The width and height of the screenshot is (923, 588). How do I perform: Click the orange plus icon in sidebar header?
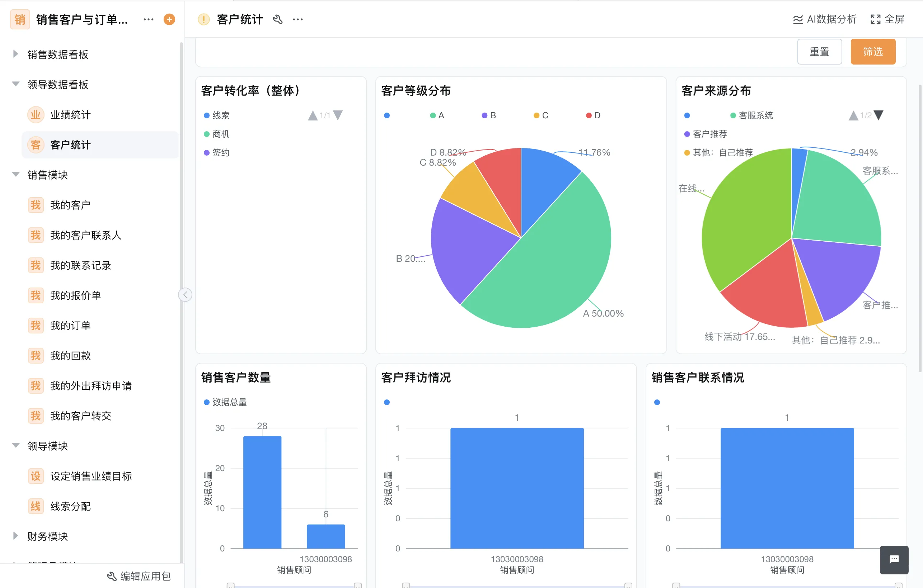pos(169,19)
